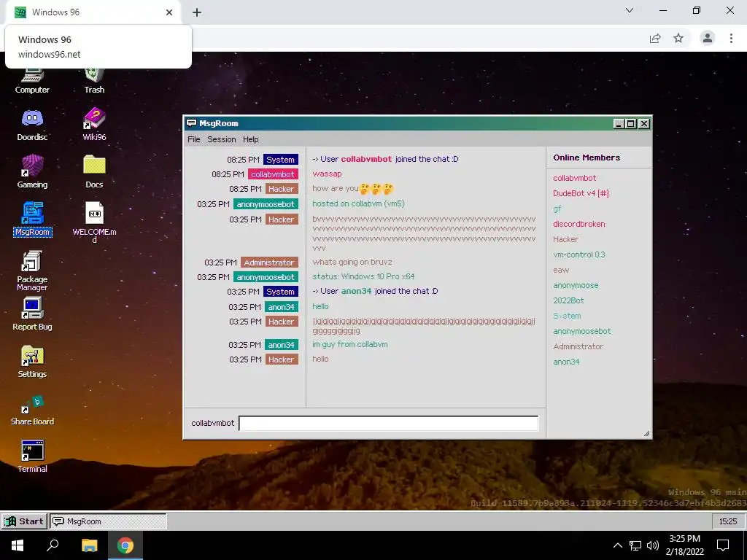The height and width of the screenshot is (560, 747).
Task: Click the collabvmbot nickname label beside input
Action: tap(212, 423)
